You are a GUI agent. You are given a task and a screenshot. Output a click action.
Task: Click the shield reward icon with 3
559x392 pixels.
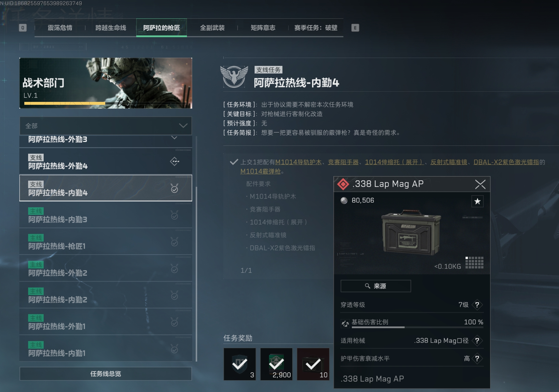pyautogui.click(x=240, y=364)
